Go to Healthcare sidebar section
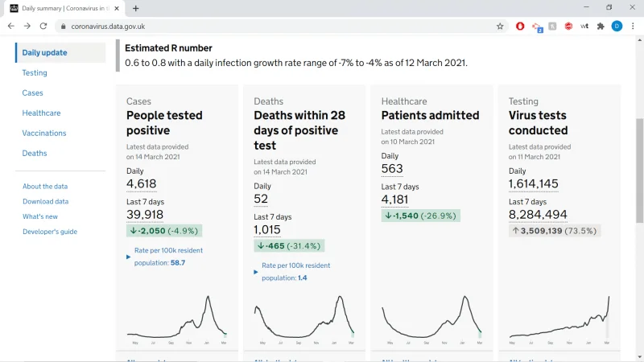Image resolution: width=644 pixels, height=362 pixels. pos(41,113)
